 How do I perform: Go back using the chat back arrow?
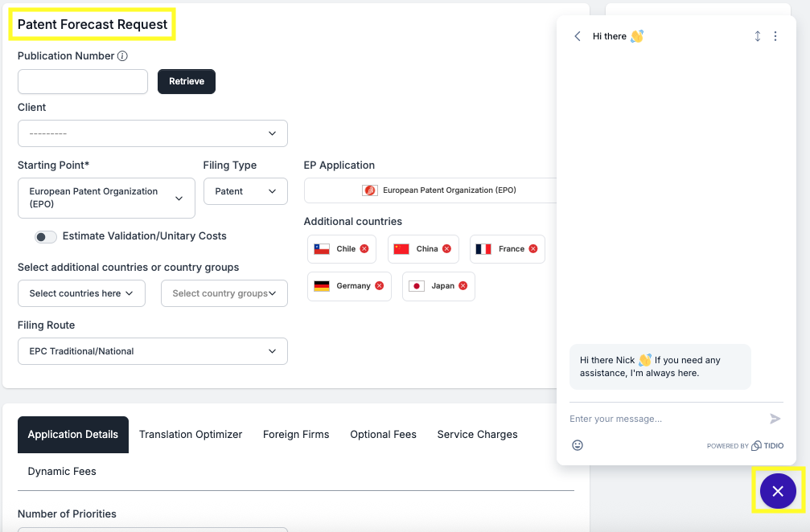pyautogui.click(x=578, y=36)
